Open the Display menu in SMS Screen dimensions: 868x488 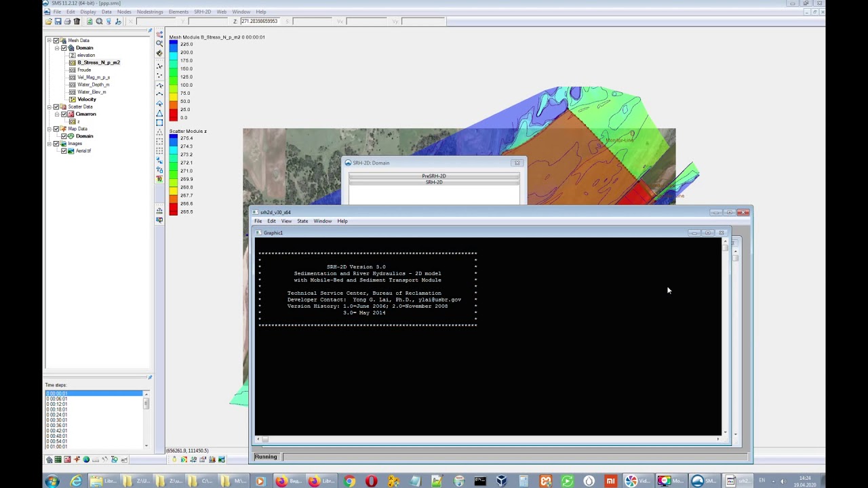click(x=88, y=12)
